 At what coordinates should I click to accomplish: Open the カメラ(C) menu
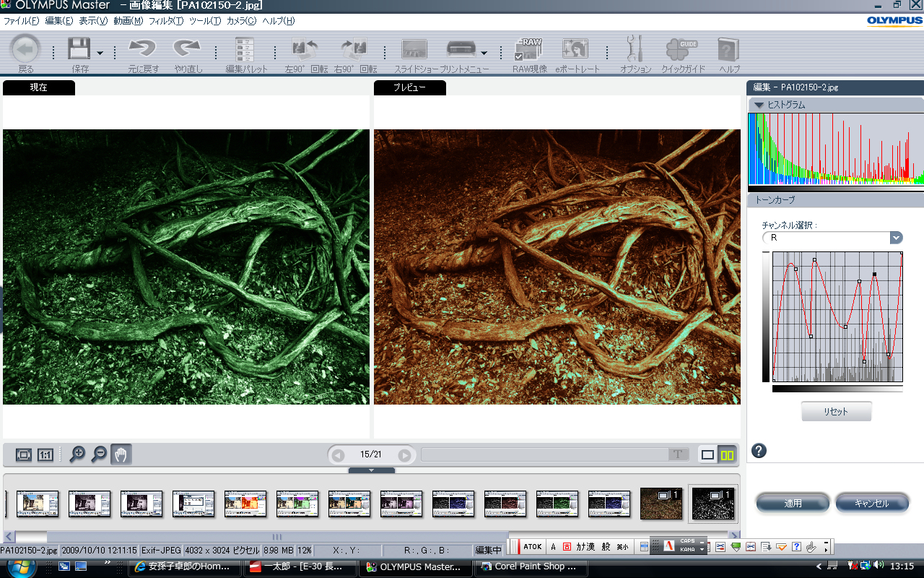pos(242,21)
